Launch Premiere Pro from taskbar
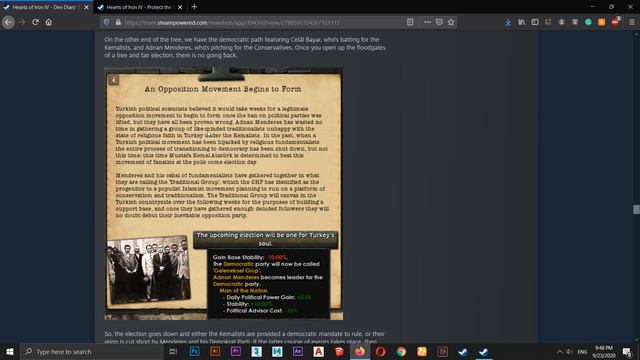 pyautogui.click(x=236, y=351)
